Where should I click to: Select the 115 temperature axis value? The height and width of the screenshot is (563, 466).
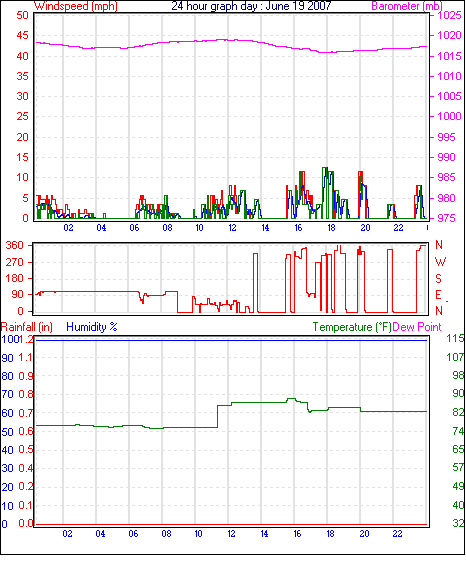[455, 338]
